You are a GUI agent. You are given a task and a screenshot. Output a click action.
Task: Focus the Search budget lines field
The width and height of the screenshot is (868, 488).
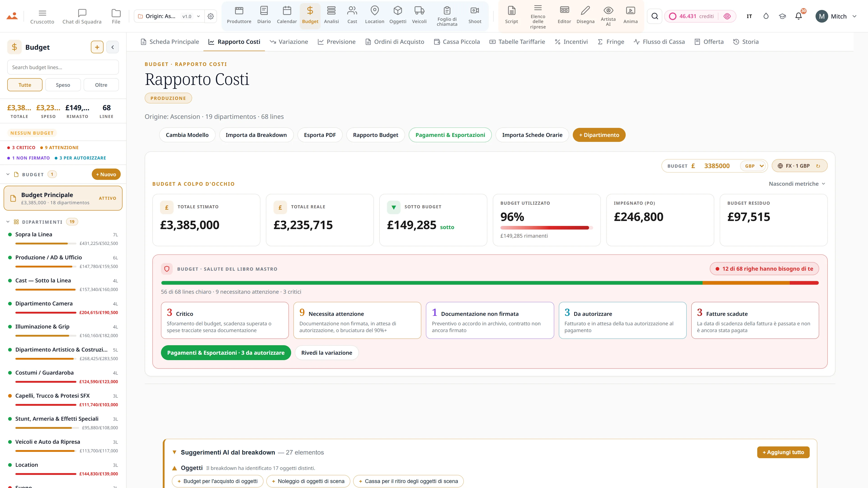click(x=63, y=67)
